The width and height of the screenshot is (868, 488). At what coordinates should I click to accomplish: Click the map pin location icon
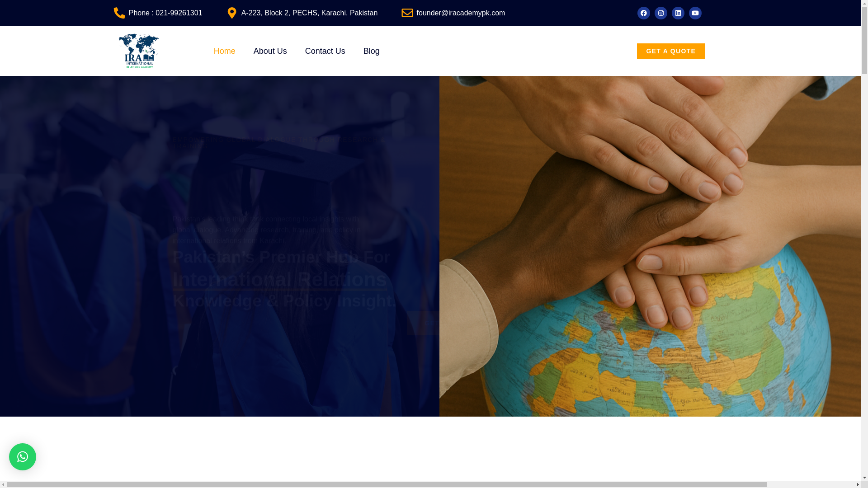232,13
